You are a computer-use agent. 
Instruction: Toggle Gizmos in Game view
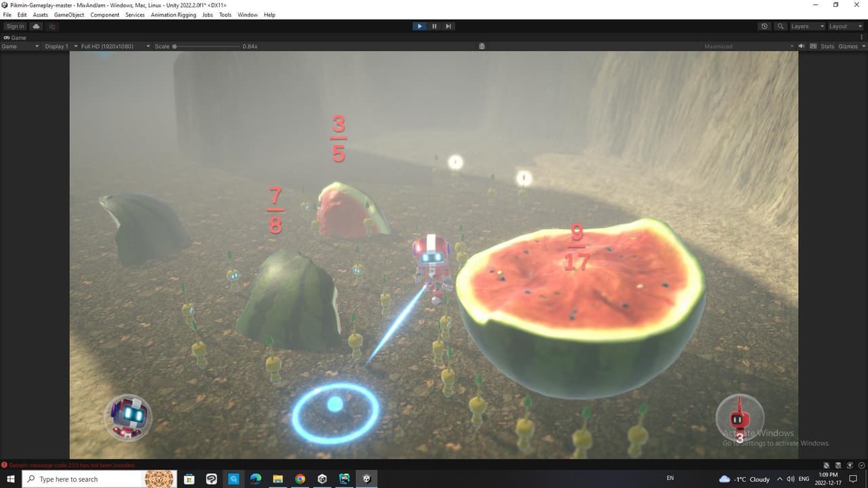(x=848, y=46)
